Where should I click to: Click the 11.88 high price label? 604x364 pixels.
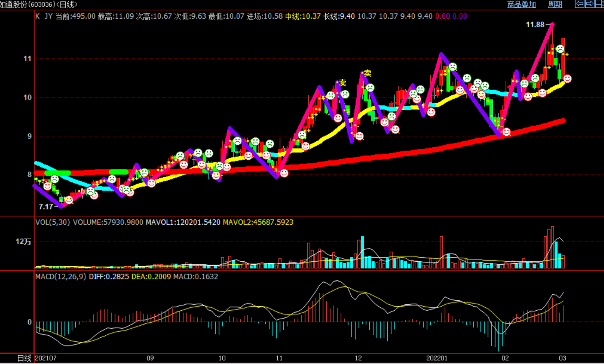click(535, 25)
